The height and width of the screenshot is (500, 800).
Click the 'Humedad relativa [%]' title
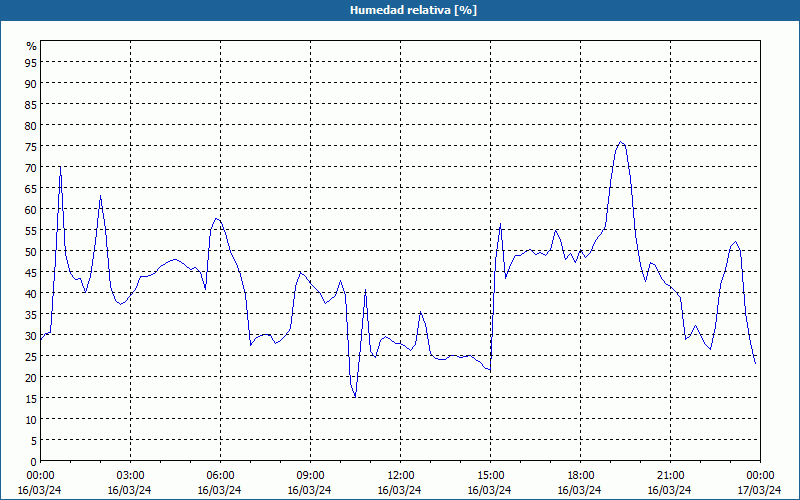coord(413,10)
